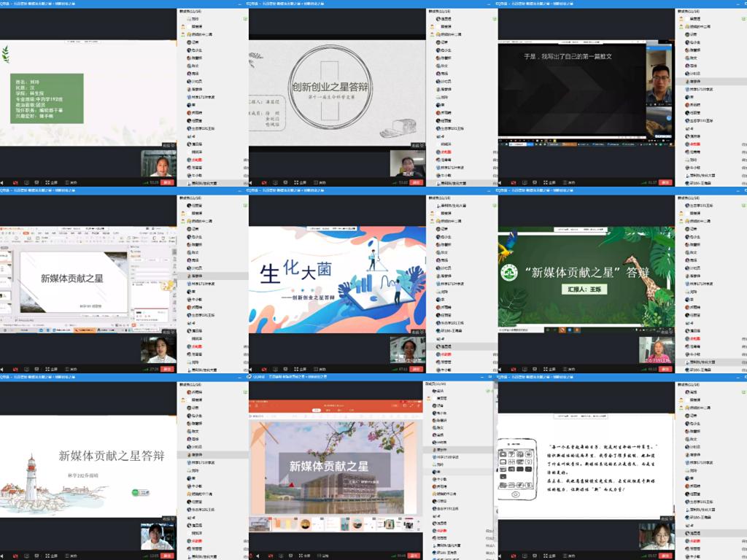The width and height of the screenshot is (747, 560).
Task: Toggle the red camera icon under the lighthouse slide
Action: click(x=13, y=556)
